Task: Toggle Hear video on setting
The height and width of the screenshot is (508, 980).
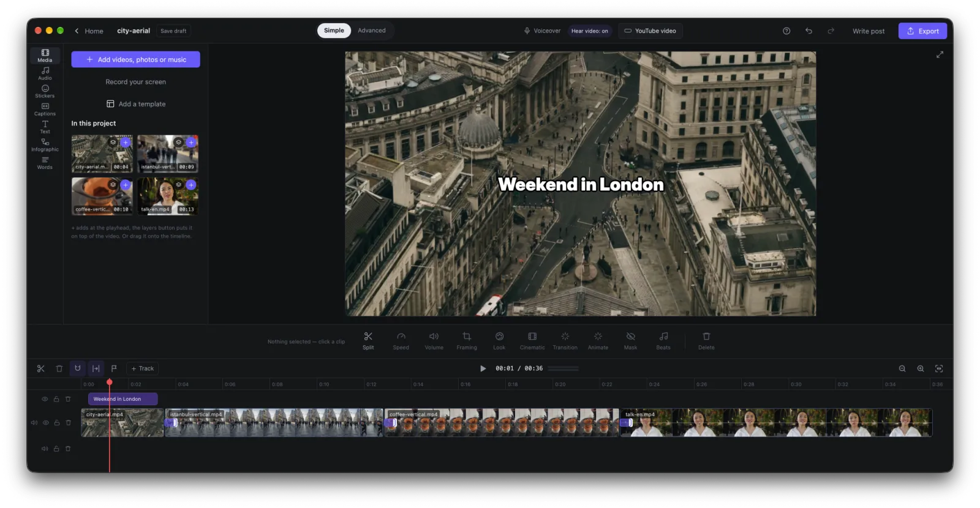Action: click(590, 31)
